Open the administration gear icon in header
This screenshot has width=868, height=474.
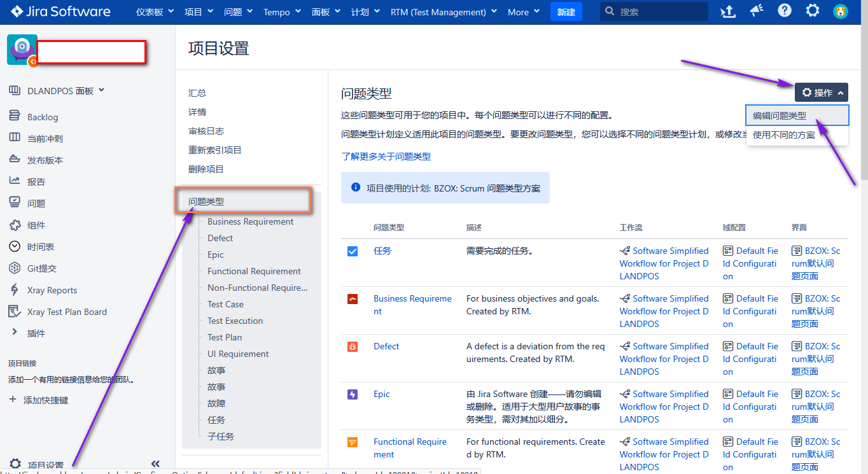pos(813,11)
